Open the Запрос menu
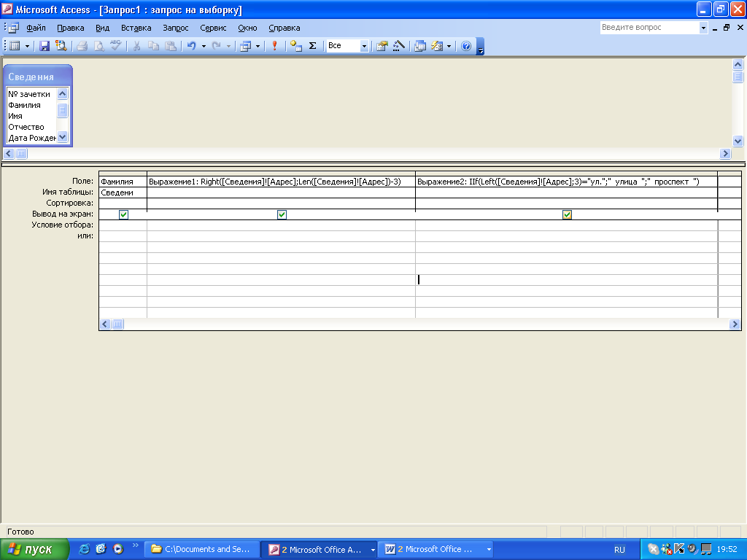 tap(176, 28)
